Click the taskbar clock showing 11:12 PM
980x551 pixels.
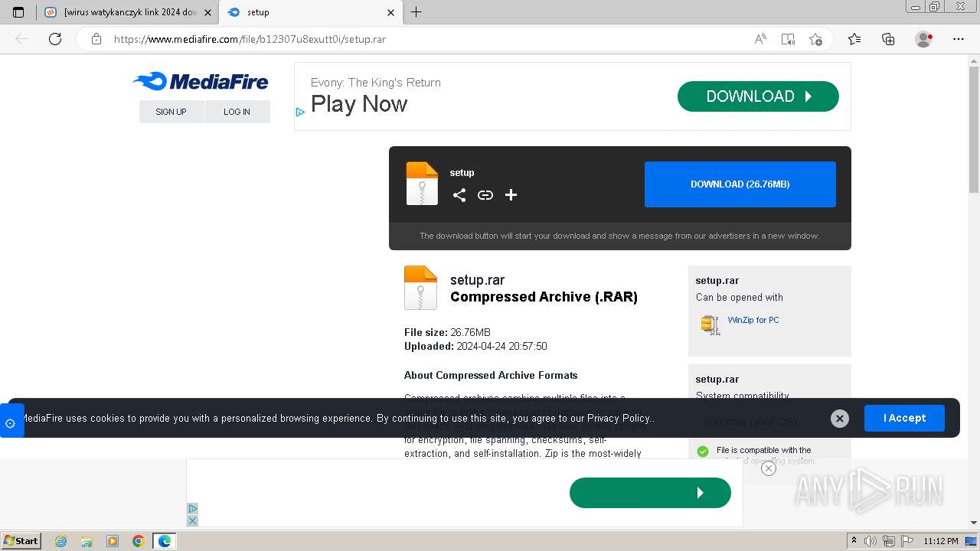tap(941, 541)
